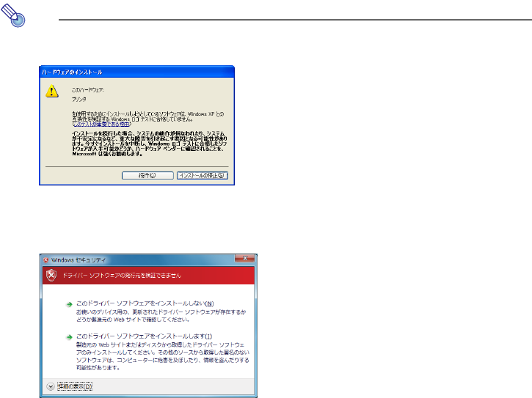
Task: Click the インストールの停止 button
Action: (203, 175)
